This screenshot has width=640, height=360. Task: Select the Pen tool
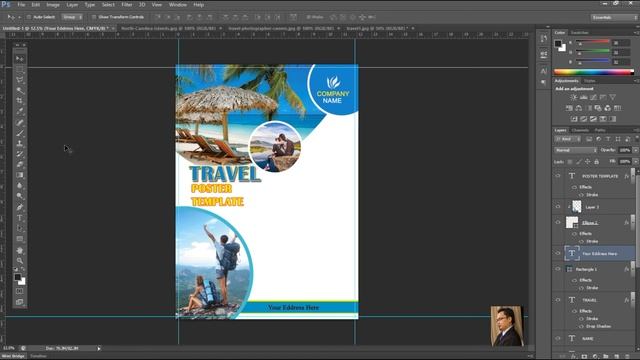point(20,207)
